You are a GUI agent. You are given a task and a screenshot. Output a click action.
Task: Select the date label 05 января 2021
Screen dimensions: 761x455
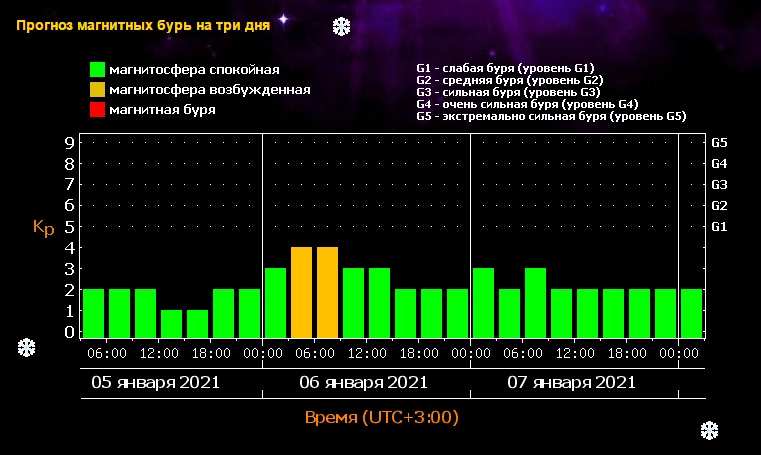pos(156,382)
